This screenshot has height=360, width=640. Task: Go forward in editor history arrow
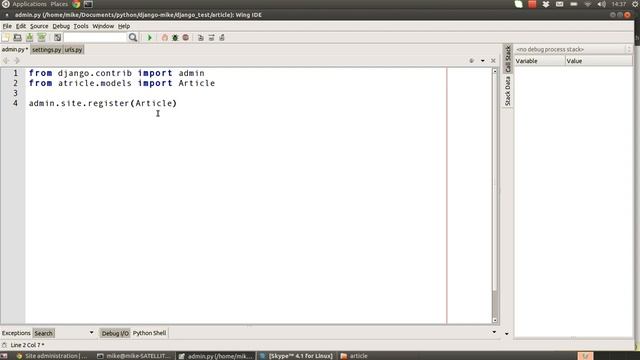[17, 60]
